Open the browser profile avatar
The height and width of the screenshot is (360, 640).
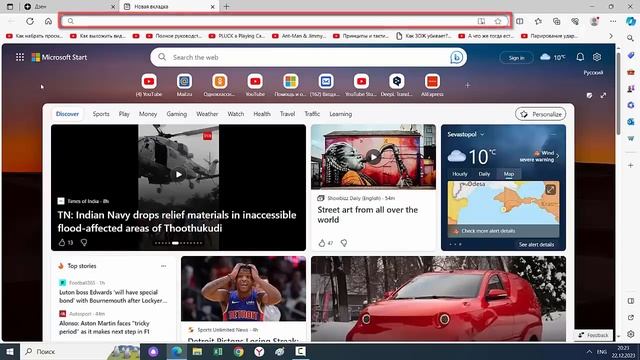click(594, 21)
